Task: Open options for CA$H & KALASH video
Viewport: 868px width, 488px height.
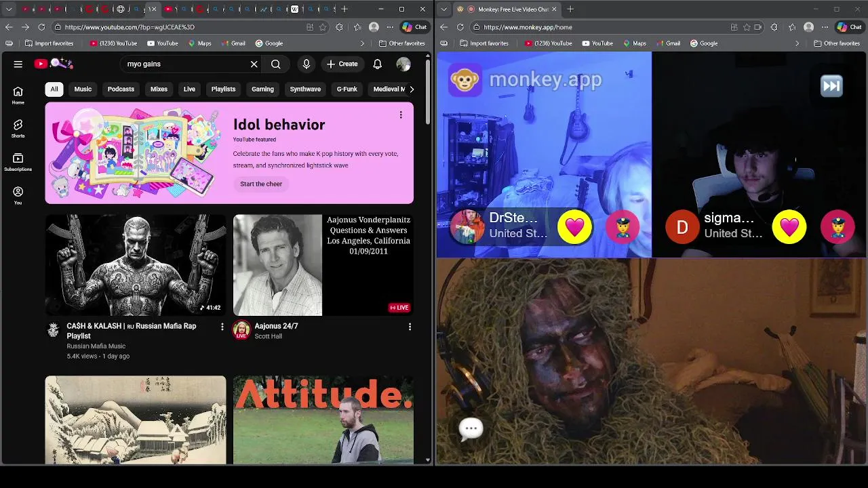Action: tap(222, 327)
